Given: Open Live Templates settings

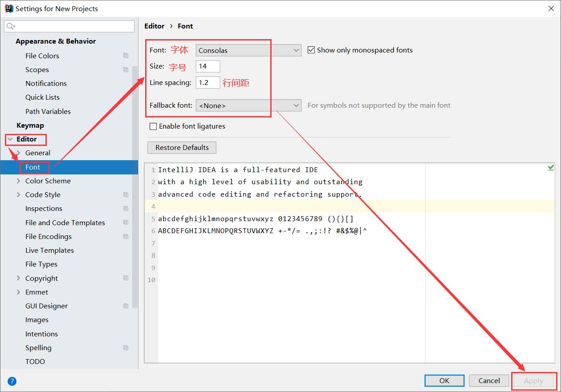Looking at the screenshot, I should pos(49,250).
